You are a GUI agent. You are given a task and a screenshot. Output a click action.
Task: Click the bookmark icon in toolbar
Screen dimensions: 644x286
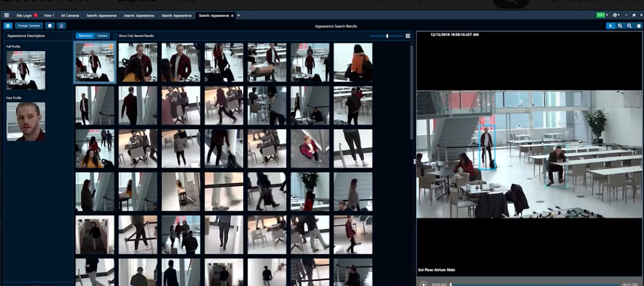pos(50,26)
